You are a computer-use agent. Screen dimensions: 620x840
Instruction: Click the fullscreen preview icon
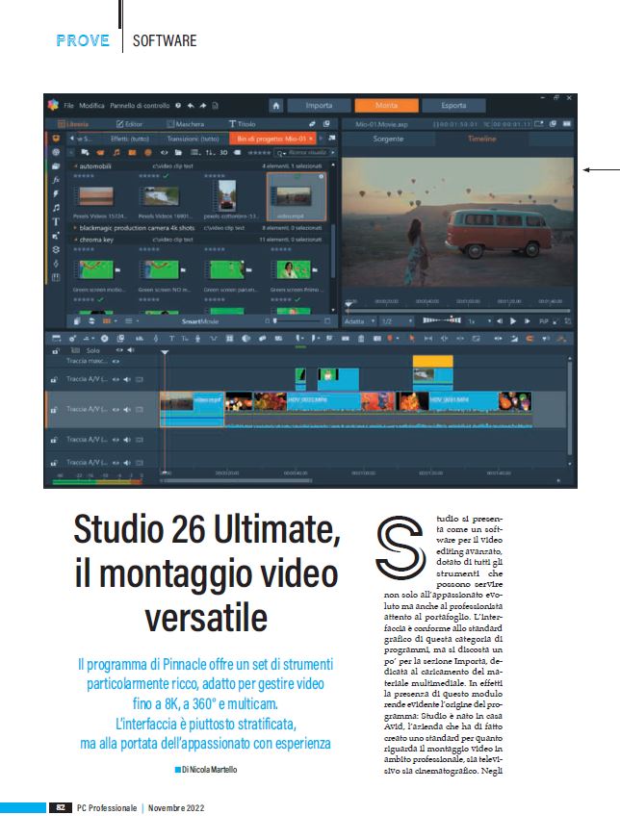555,321
